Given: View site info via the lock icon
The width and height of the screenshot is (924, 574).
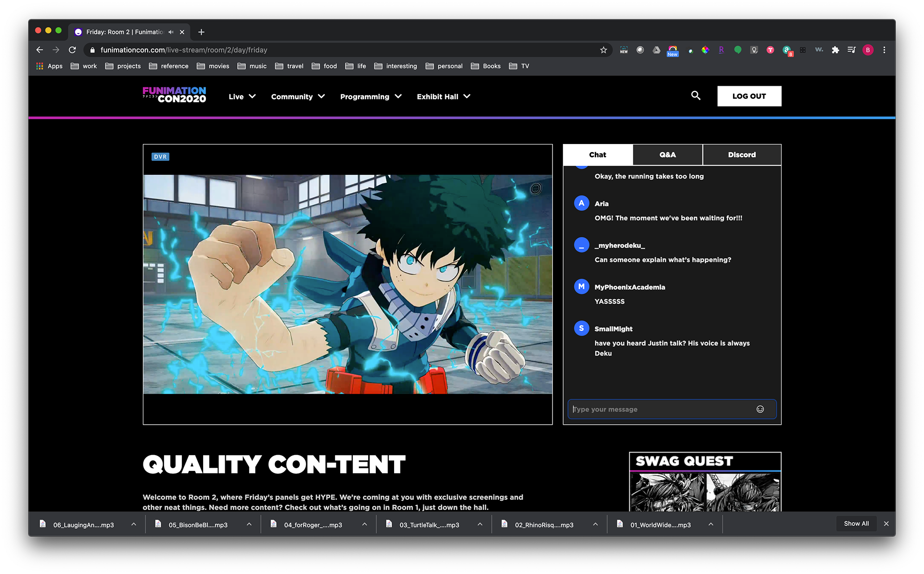Looking at the screenshot, I should (92, 50).
